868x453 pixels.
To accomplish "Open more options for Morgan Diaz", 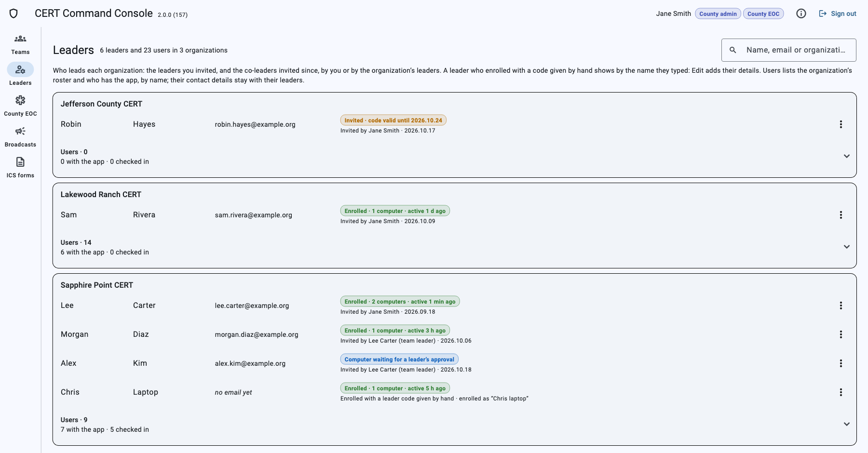I will (841, 334).
